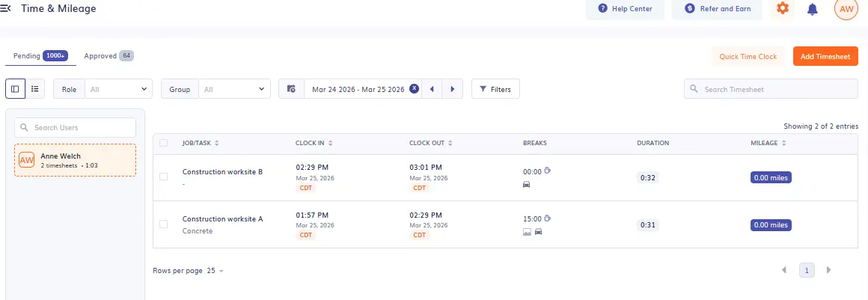This screenshot has height=300, width=868.
Task: Click car icon in worksite B row
Action: (x=527, y=184)
